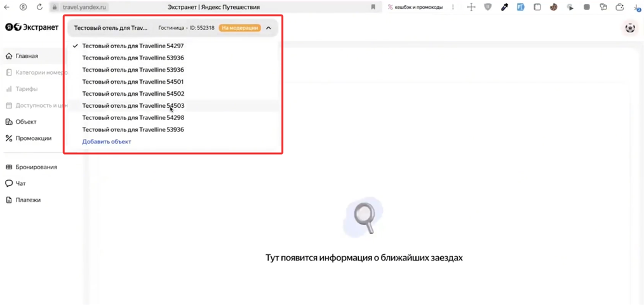
Task: Choose Тестовый отель для Travelline 54298
Action: (173, 118)
